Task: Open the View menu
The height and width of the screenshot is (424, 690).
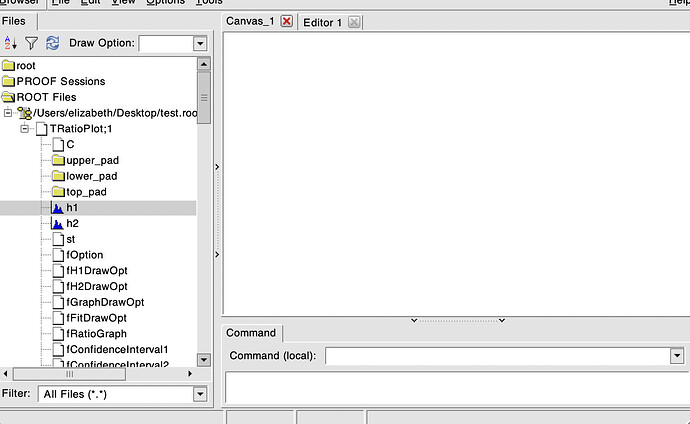Action: coord(123,3)
